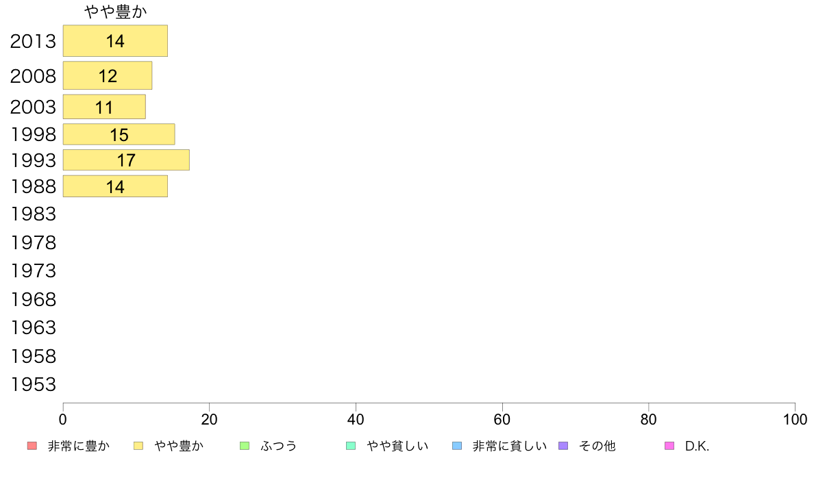The width and height of the screenshot is (814, 504).
Task: Click the 非常に貧しい legend text
Action: pyautogui.click(x=510, y=446)
